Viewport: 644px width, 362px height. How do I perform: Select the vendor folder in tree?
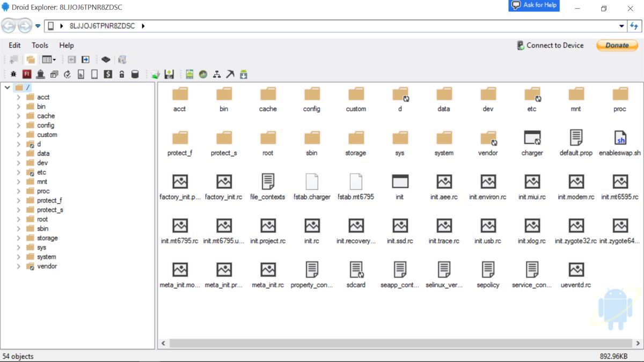(x=47, y=266)
